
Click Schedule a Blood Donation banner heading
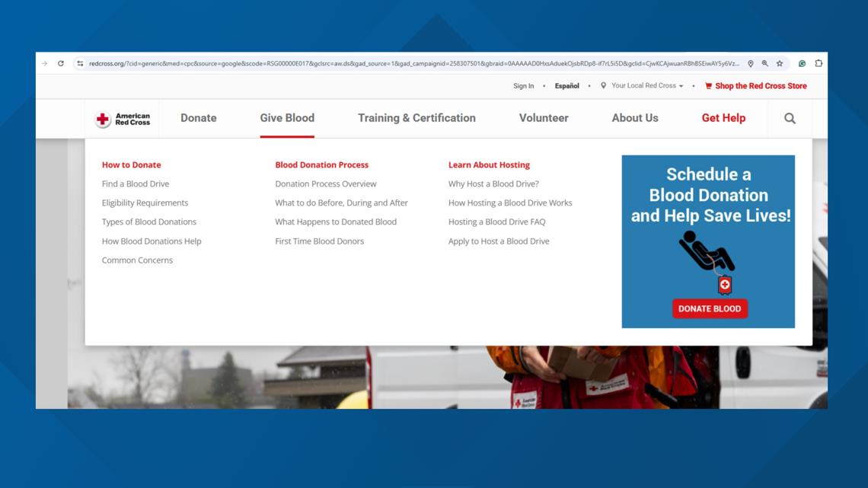click(x=710, y=195)
